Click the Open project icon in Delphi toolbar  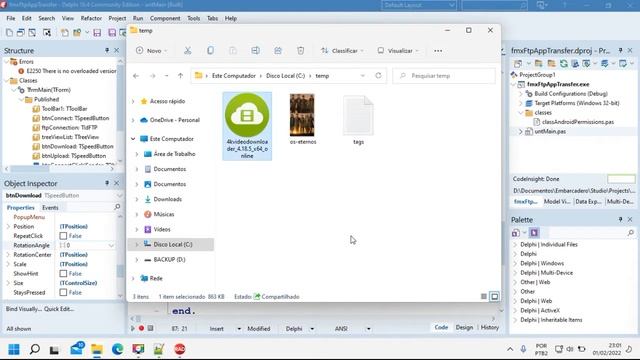pyautogui.click(x=77, y=33)
